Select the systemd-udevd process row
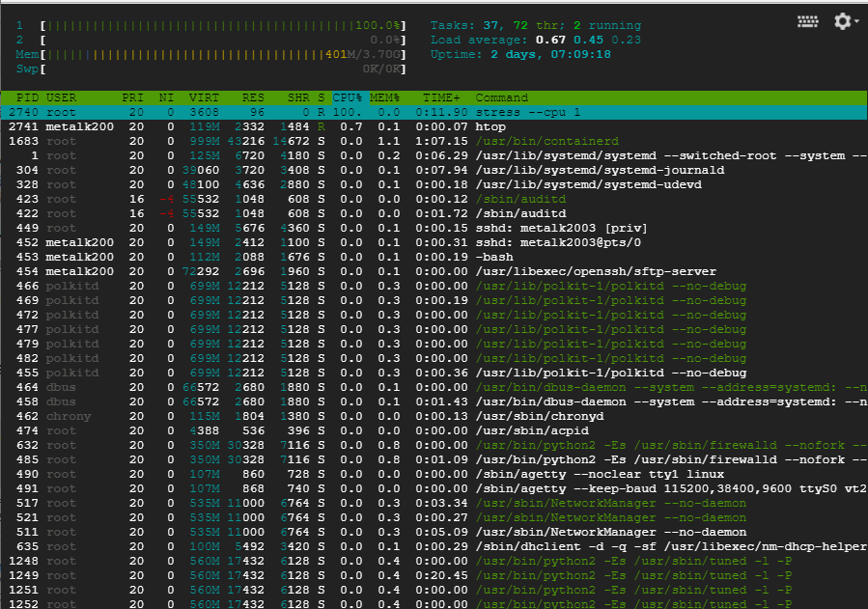This screenshot has height=609, width=868. coord(434,184)
